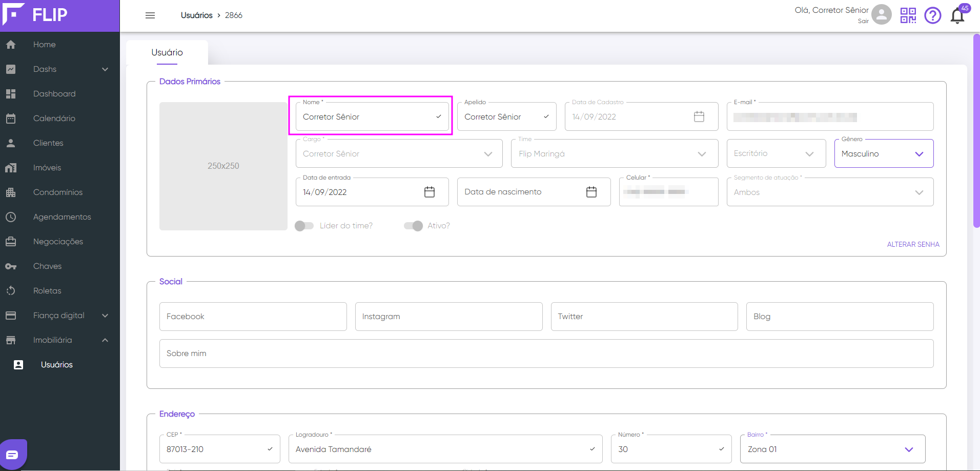Open Roletas in the sidebar
Screen dimensions: 980x471
pos(47,291)
